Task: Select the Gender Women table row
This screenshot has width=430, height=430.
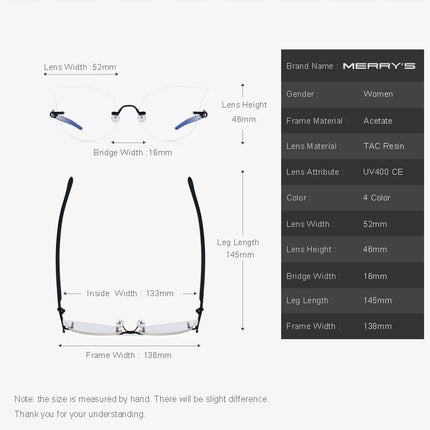Action: [352, 94]
